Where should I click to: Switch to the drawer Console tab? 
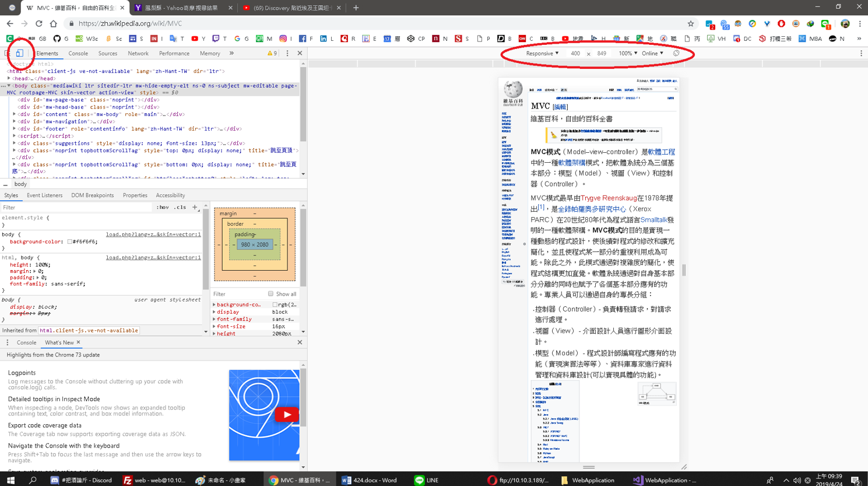coord(26,342)
